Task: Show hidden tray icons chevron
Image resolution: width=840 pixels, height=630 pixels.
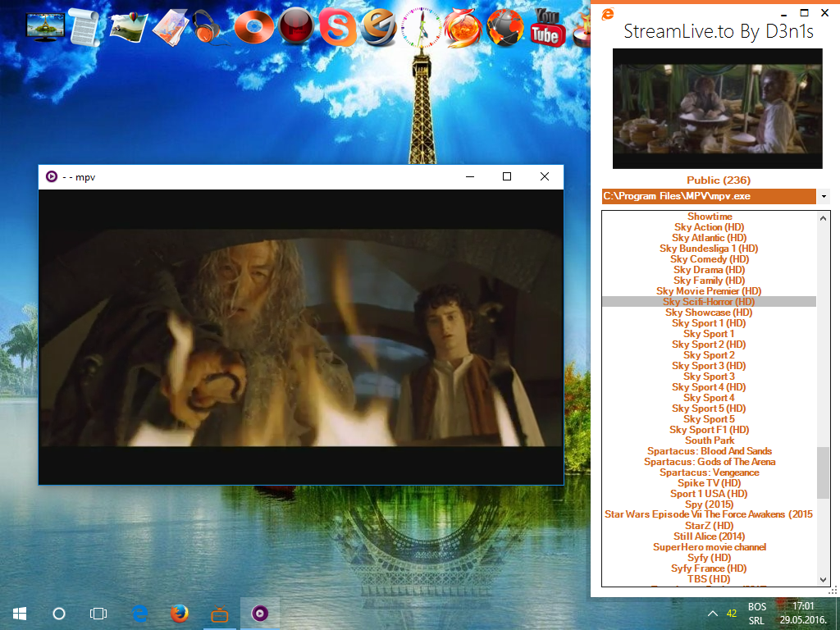Action: coord(713,614)
